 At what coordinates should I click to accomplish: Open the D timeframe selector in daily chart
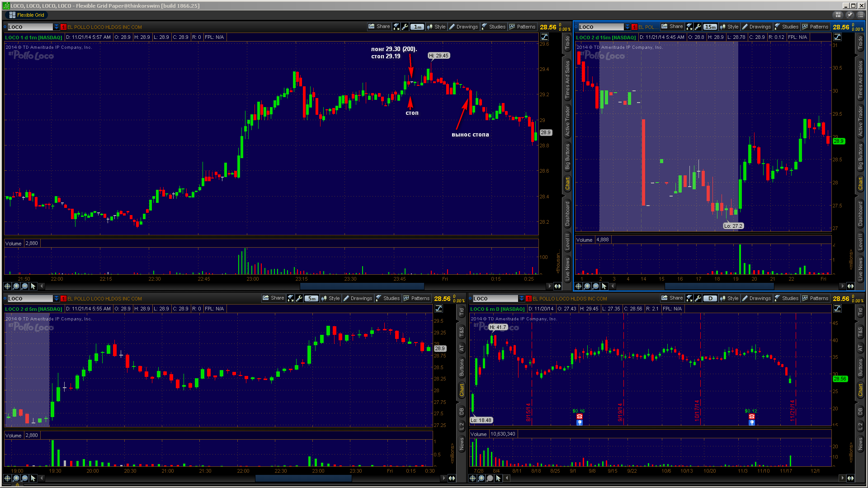pyautogui.click(x=710, y=298)
